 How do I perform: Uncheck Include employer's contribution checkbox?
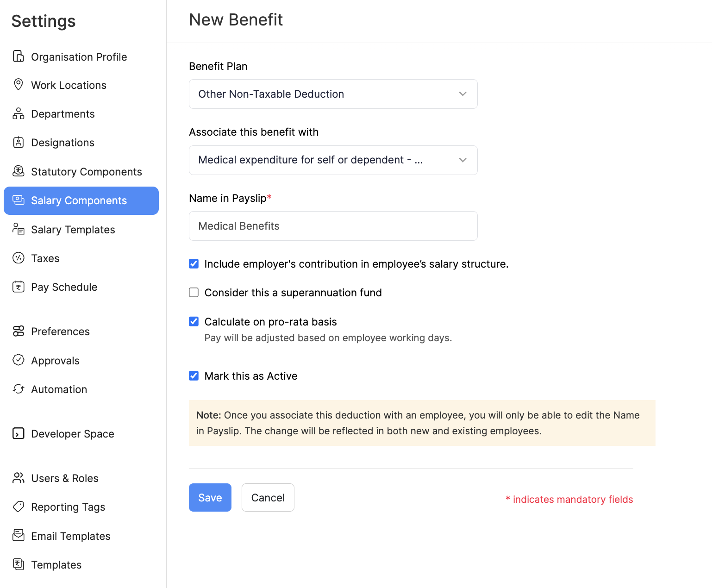point(194,264)
